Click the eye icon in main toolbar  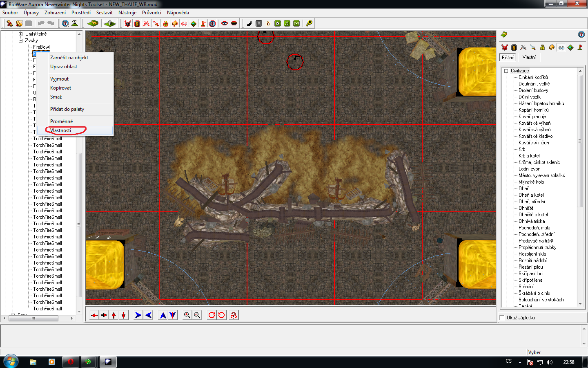225,23
